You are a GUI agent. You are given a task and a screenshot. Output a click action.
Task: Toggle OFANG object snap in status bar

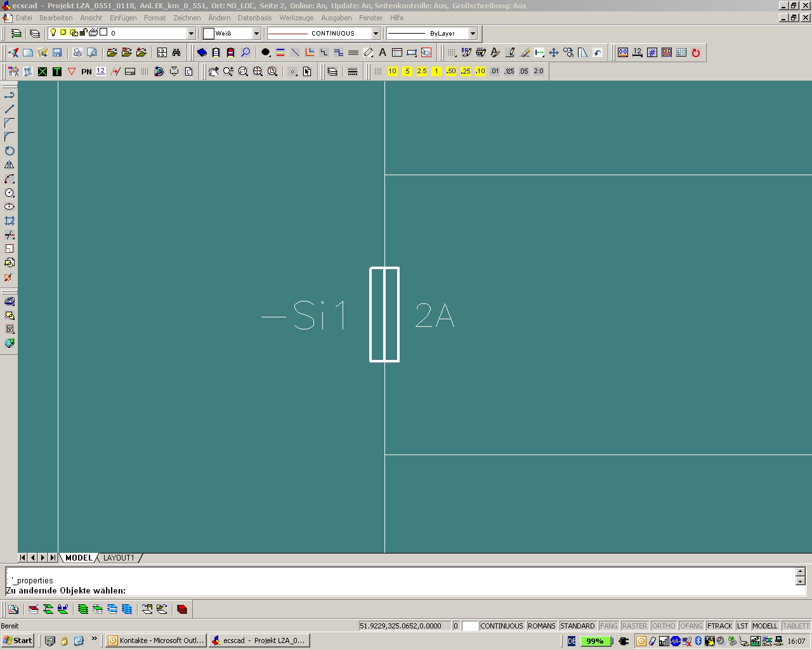click(691, 626)
